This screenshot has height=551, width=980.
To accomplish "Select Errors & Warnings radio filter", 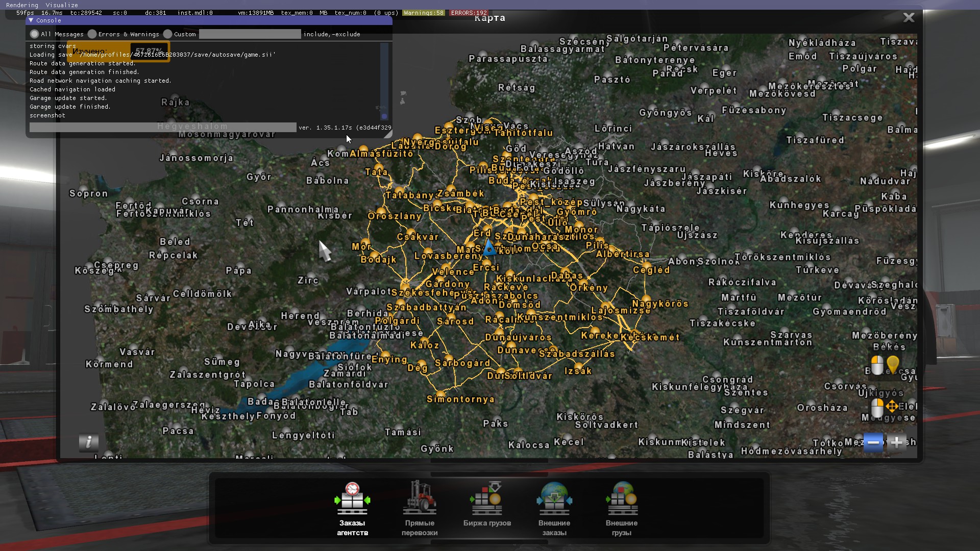I will point(92,34).
